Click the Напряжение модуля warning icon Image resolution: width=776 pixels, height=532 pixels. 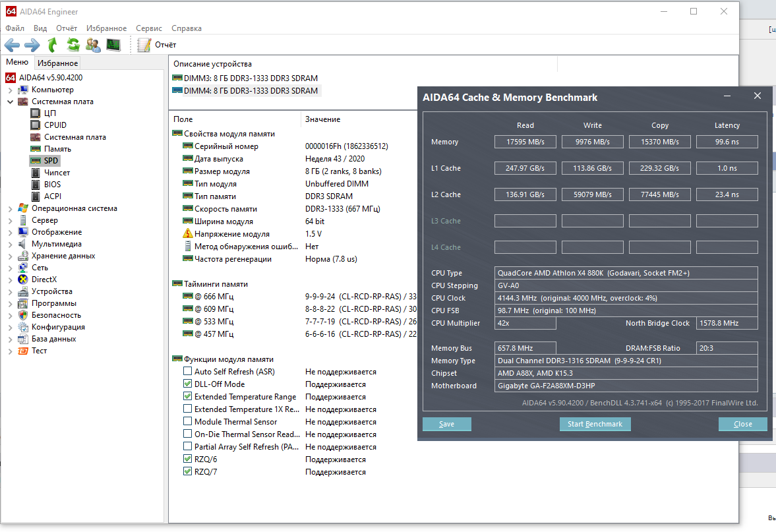click(x=187, y=233)
